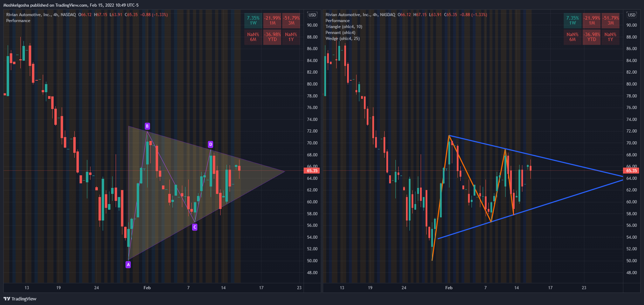Click Performance indicator label on right chart

(338, 21)
